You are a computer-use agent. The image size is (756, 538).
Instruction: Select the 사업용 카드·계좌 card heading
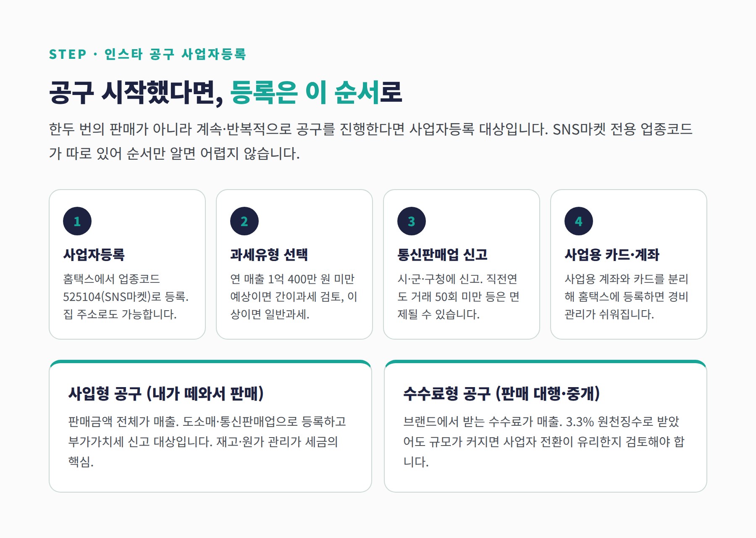click(x=612, y=254)
